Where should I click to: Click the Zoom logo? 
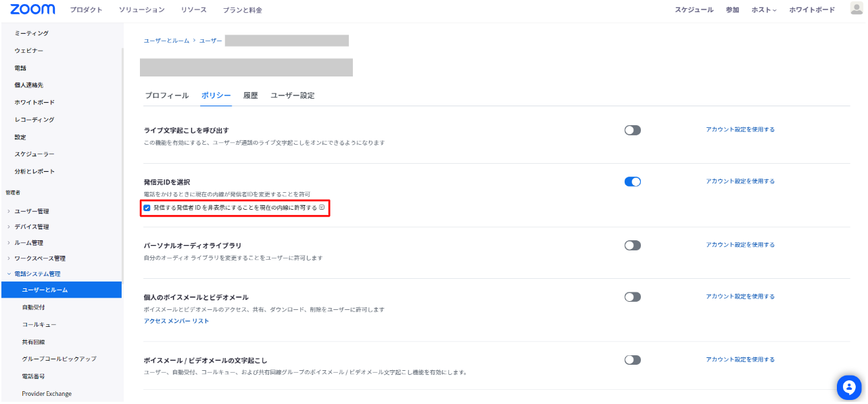pyautogui.click(x=32, y=9)
